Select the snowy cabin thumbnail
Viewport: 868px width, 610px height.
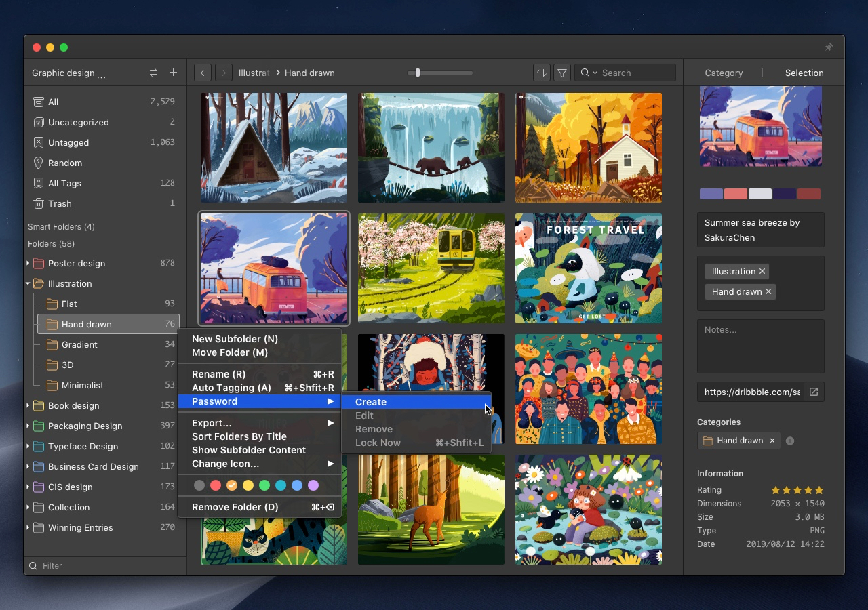click(274, 148)
